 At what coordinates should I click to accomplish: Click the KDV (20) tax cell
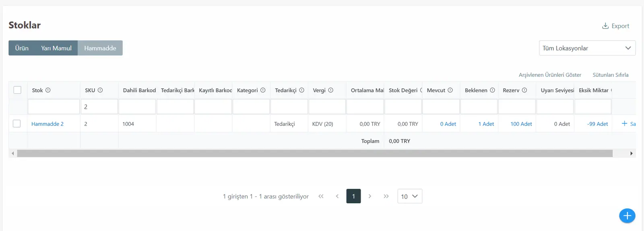click(327, 124)
